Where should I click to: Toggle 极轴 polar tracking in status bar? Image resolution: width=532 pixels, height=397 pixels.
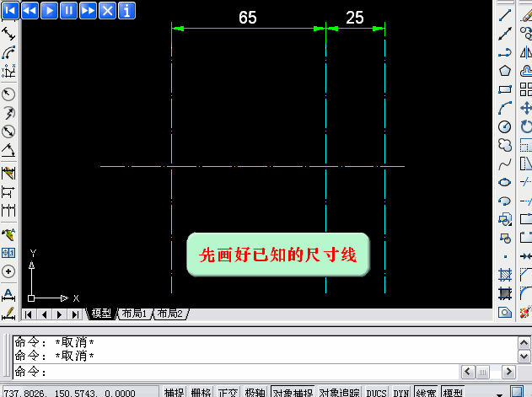(x=255, y=393)
